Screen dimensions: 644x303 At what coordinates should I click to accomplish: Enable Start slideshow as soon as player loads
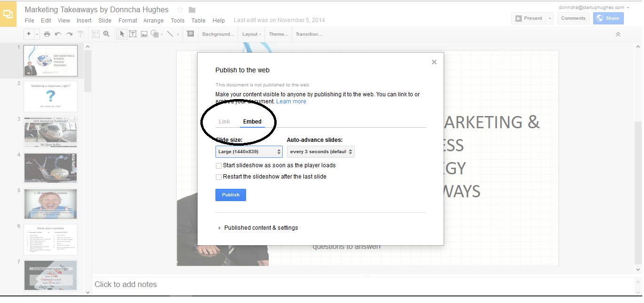point(219,166)
